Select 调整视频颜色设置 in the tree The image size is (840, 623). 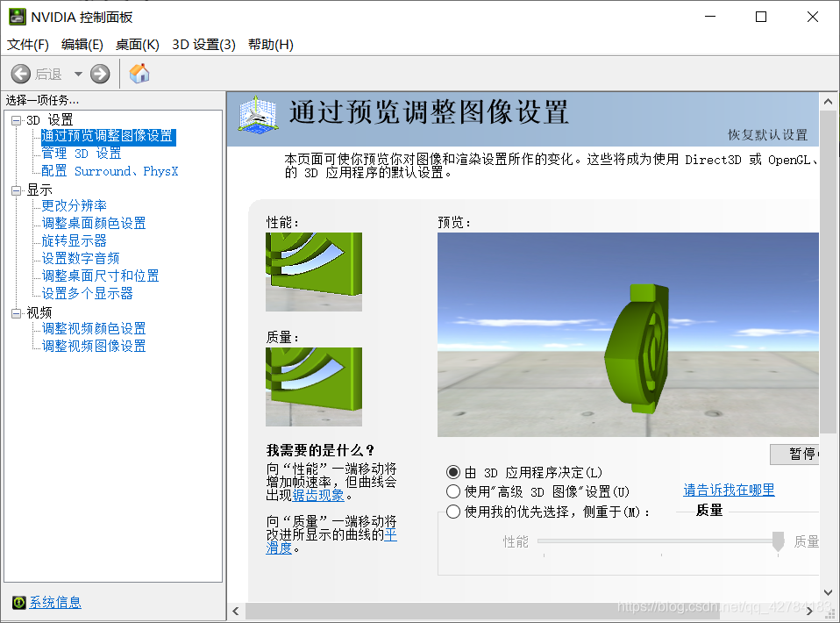coord(94,329)
